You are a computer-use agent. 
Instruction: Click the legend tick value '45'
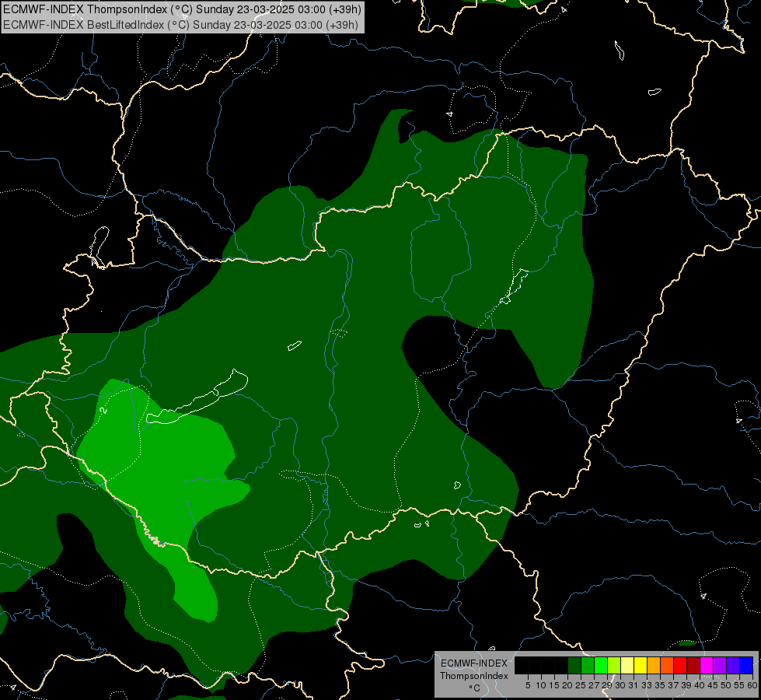(713, 685)
